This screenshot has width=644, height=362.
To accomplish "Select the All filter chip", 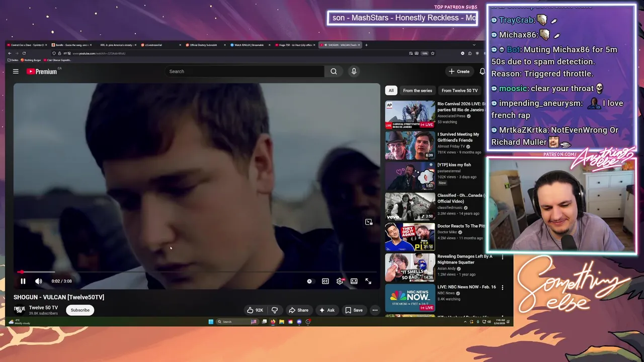I will pyautogui.click(x=391, y=90).
